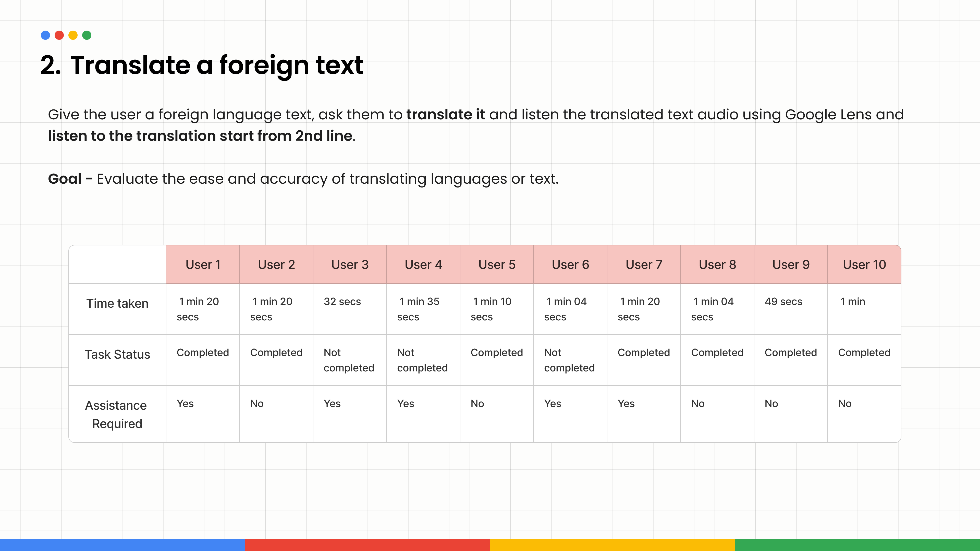980x551 pixels.
Task: Click the Assistance Required row label
Action: click(116, 414)
